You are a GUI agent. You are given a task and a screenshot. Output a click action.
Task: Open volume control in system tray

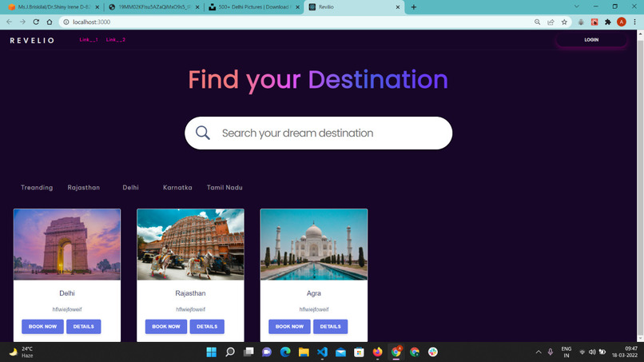[592, 352]
